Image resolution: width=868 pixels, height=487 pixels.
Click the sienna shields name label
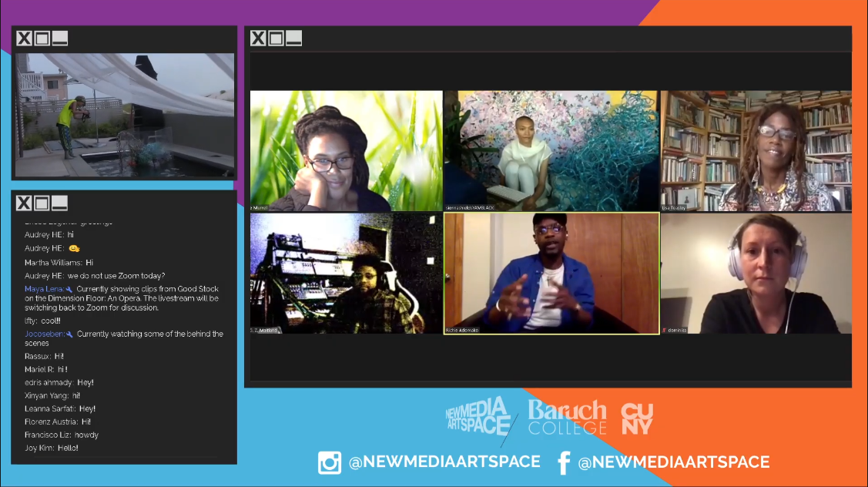(x=470, y=208)
